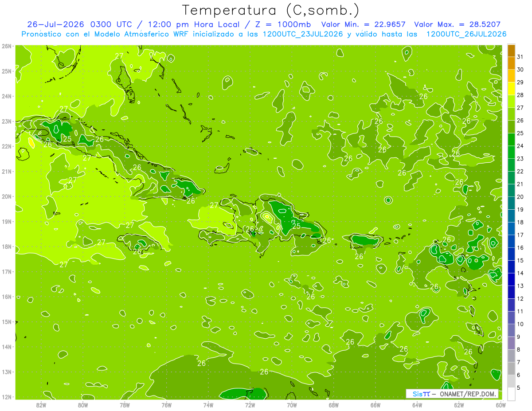This screenshot has height=411, width=532.
Task: Click the 22N latitude axis label
Action: [x=7, y=146]
